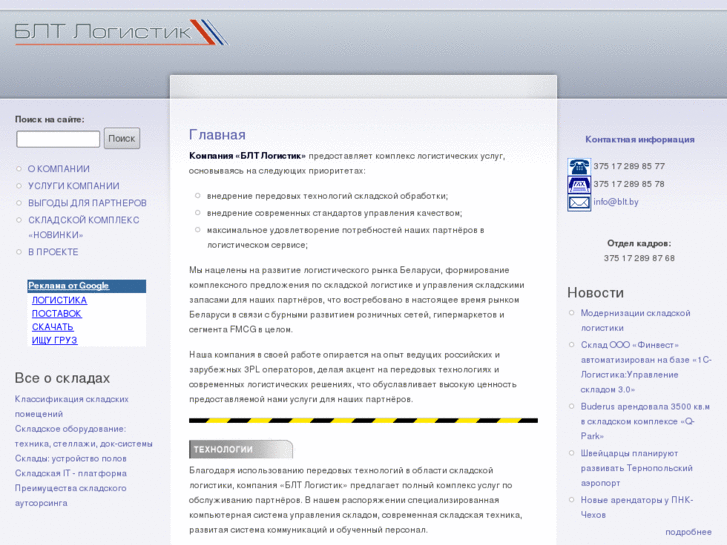This screenshot has width=727, height=545.
Task: Open the ЛОГИСТИКА ad link
Action: coord(59,300)
